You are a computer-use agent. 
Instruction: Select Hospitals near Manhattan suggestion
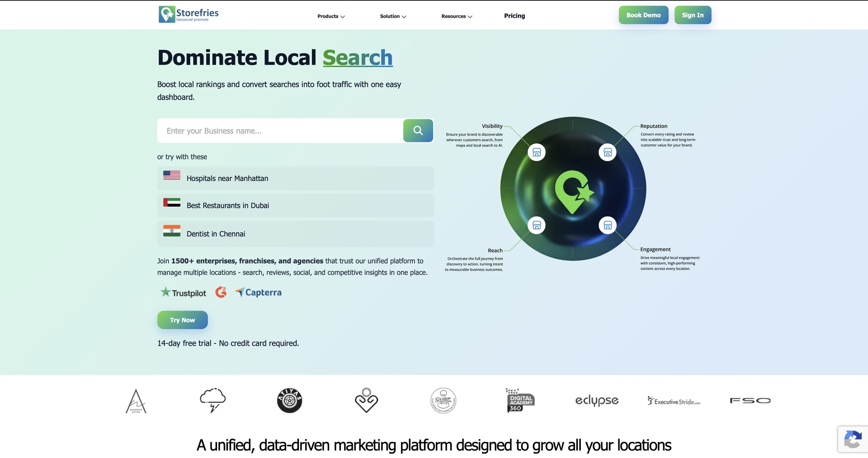(295, 179)
